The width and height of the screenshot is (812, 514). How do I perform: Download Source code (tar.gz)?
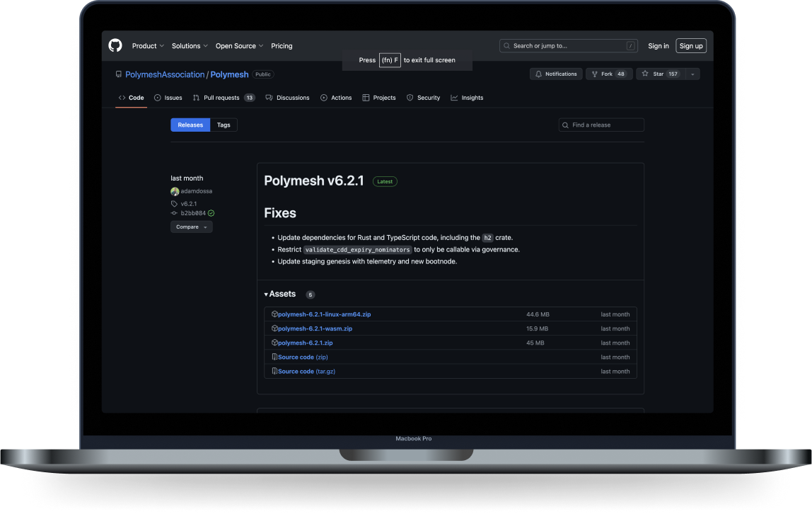[x=306, y=372]
